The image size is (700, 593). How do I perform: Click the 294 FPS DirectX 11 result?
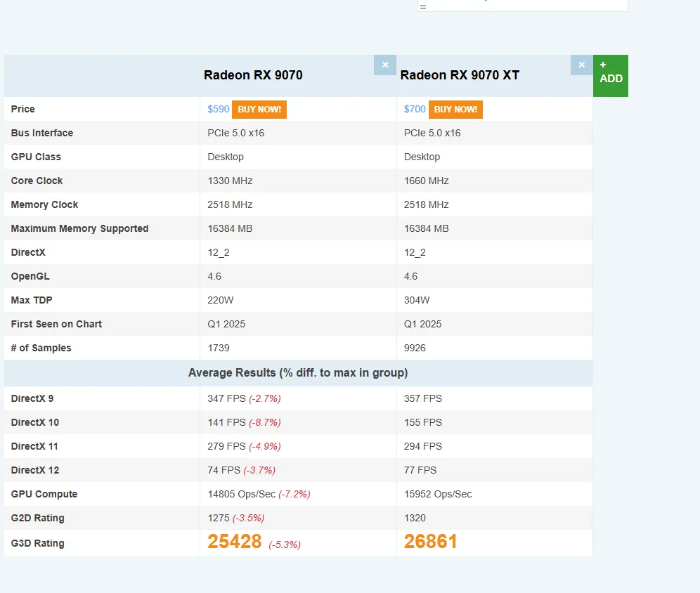[x=423, y=446]
